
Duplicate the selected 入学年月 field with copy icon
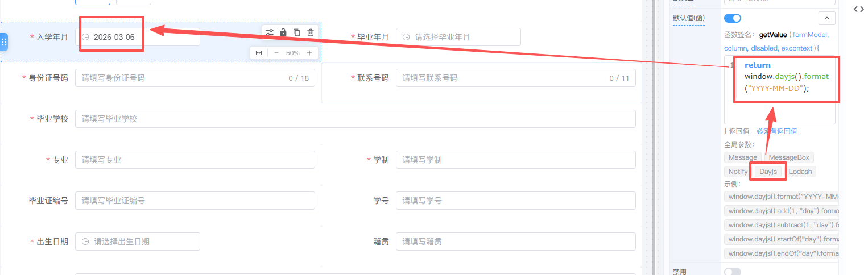(297, 32)
